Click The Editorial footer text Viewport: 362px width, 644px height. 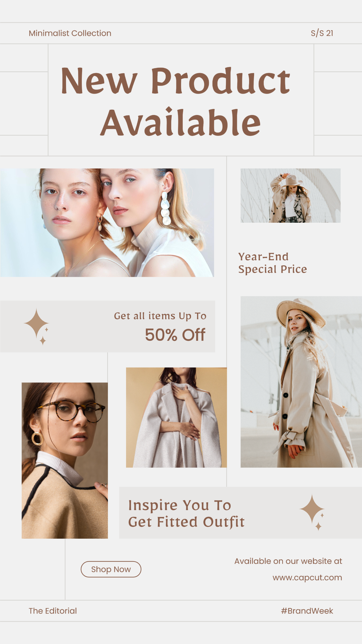click(x=53, y=611)
